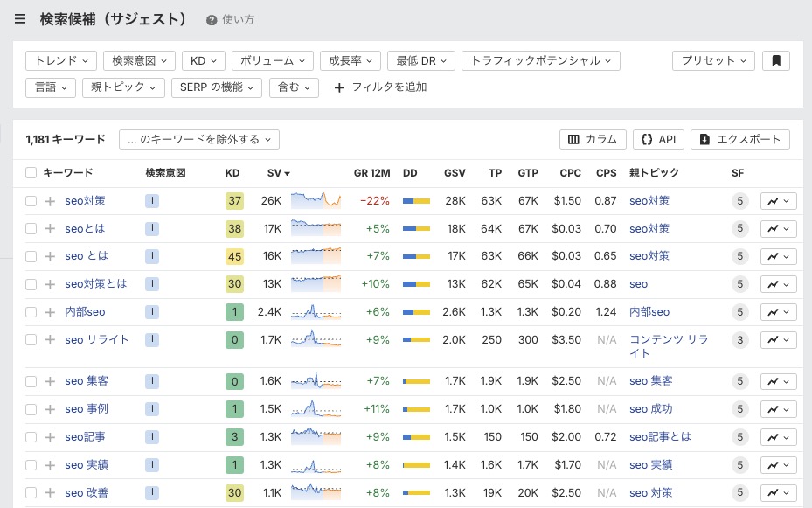Check the seo リライト row checkbox
This screenshot has height=508, width=812.
31,340
